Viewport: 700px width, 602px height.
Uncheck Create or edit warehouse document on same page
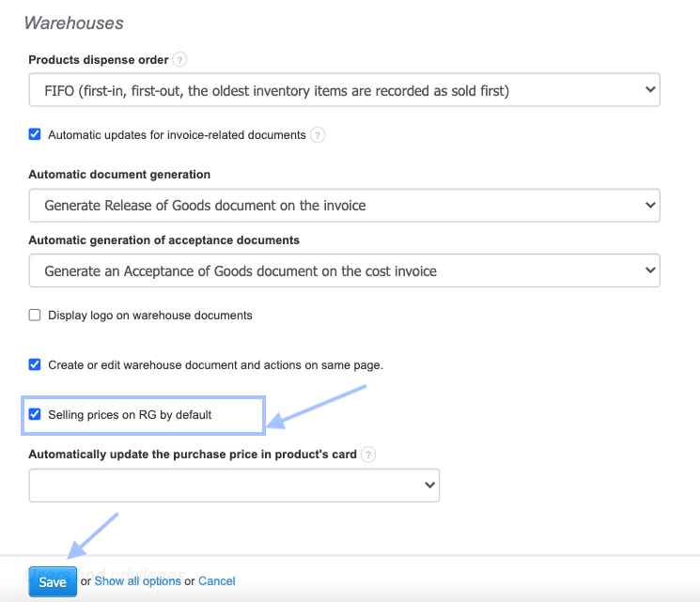[x=35, y=364]
